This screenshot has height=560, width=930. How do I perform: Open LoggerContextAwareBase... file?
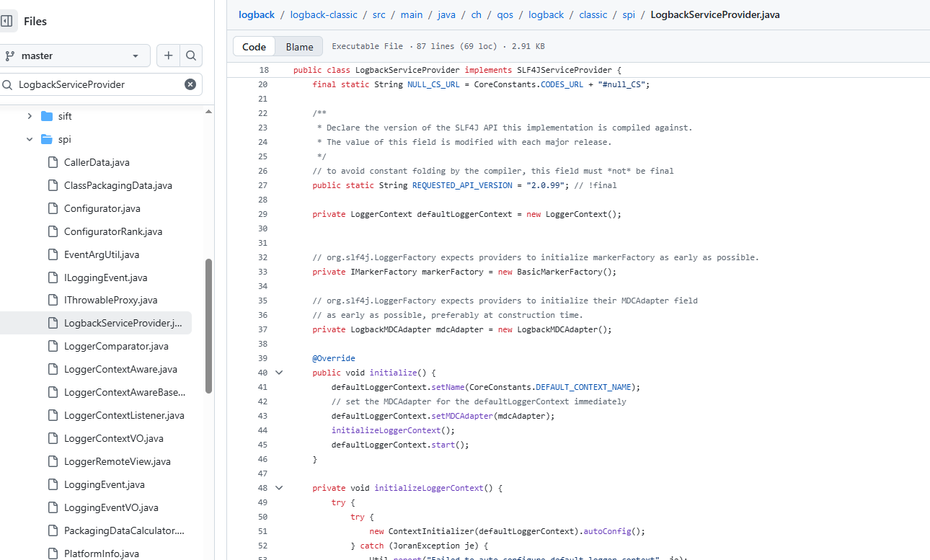125,392
